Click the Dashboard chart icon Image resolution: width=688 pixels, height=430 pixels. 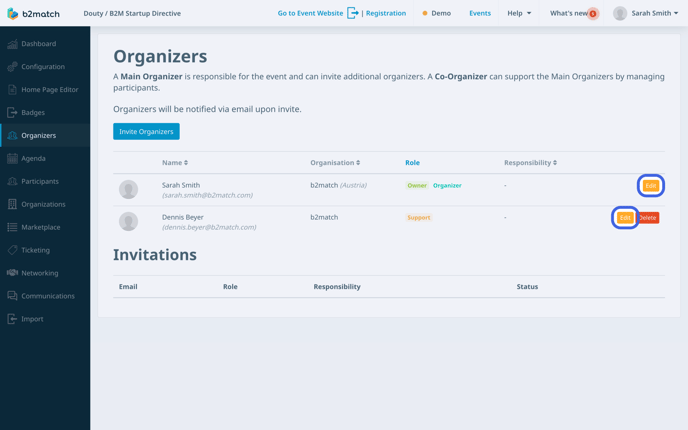pos(12,44)
